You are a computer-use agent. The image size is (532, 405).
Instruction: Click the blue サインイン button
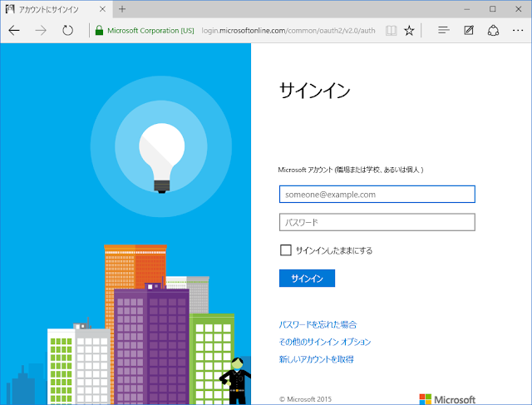[x=307, y=278]
